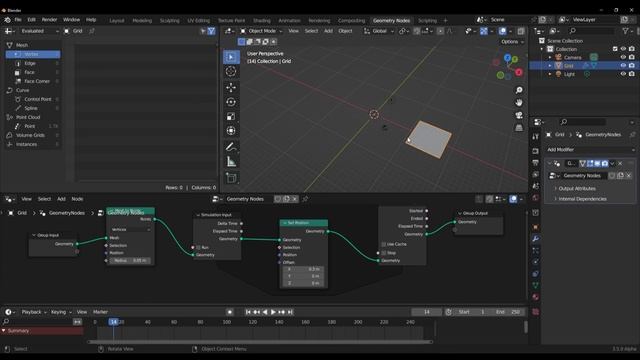The image size is (640, 360).
Task: Pick the Measure tool in viewport toolbar
Action: 231,162
